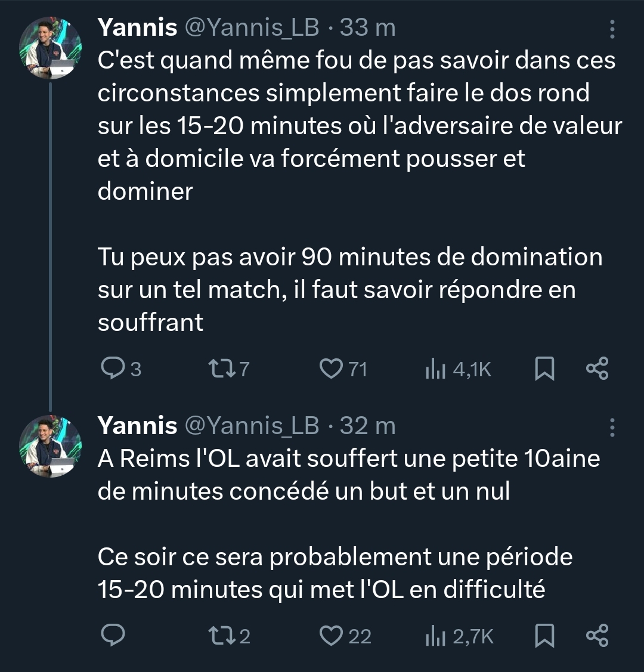This screenshot has width=644, height=672.
Task: Share the first tweet
Action: coord(597,369)
